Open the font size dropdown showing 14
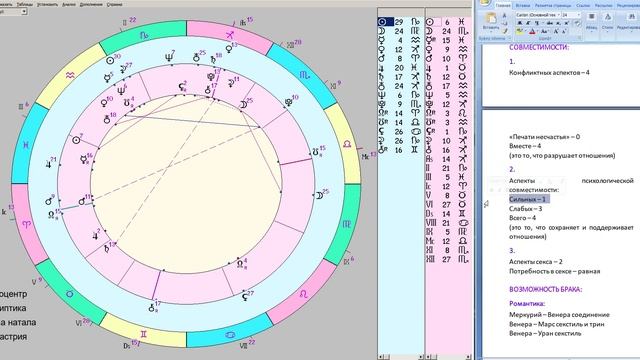 [x=579, y=15]
